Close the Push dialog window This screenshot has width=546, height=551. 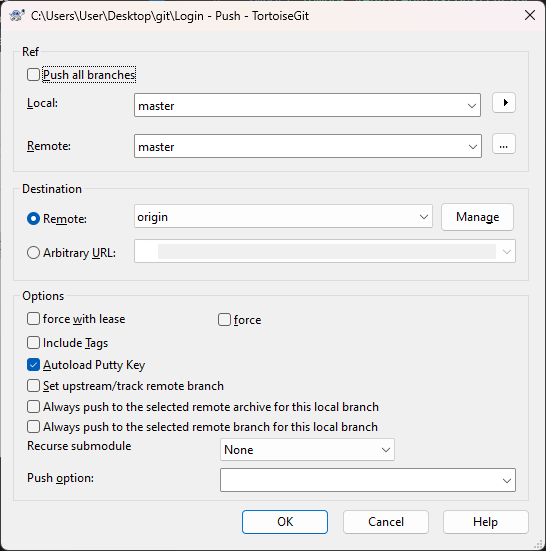(530, 15)
